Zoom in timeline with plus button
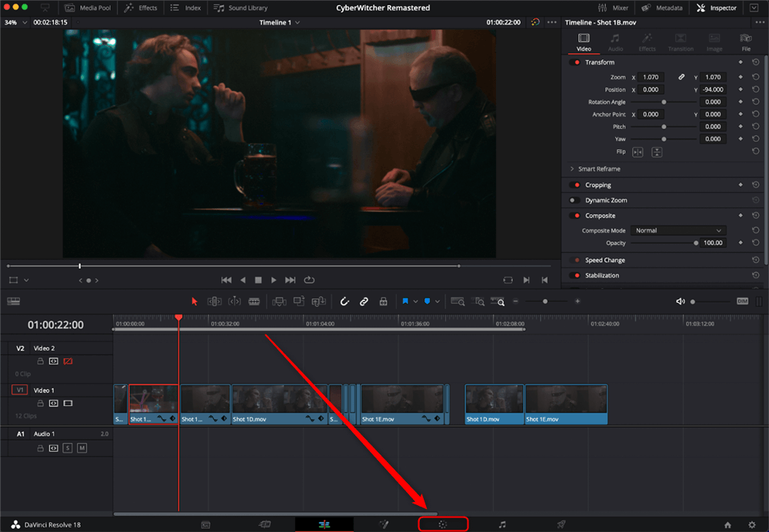Image resolution: width=769 pixels, height=532 pixels. 578,301
